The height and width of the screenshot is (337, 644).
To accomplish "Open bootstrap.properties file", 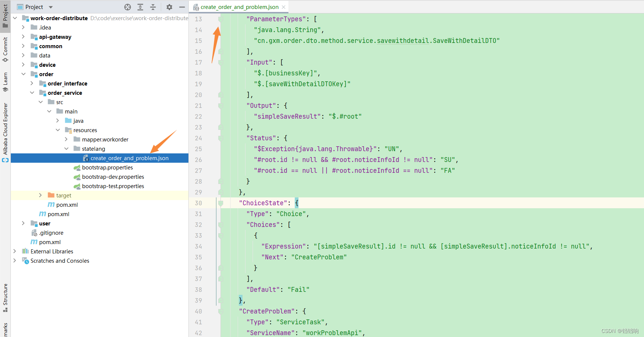I will [x=107, y=168].
